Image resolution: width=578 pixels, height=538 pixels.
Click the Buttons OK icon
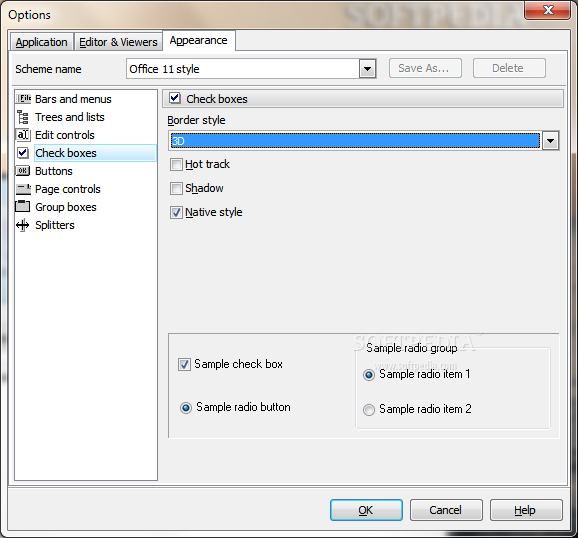23,171
